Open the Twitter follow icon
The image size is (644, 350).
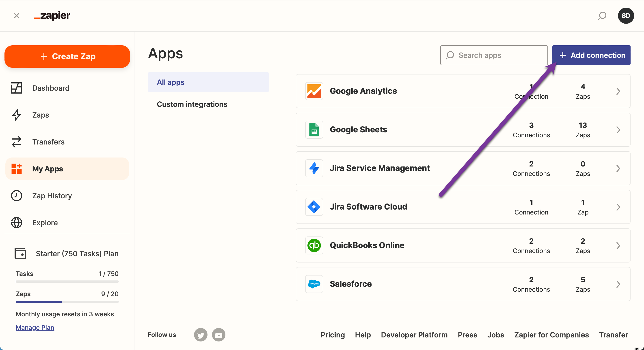tap(201, 335)
